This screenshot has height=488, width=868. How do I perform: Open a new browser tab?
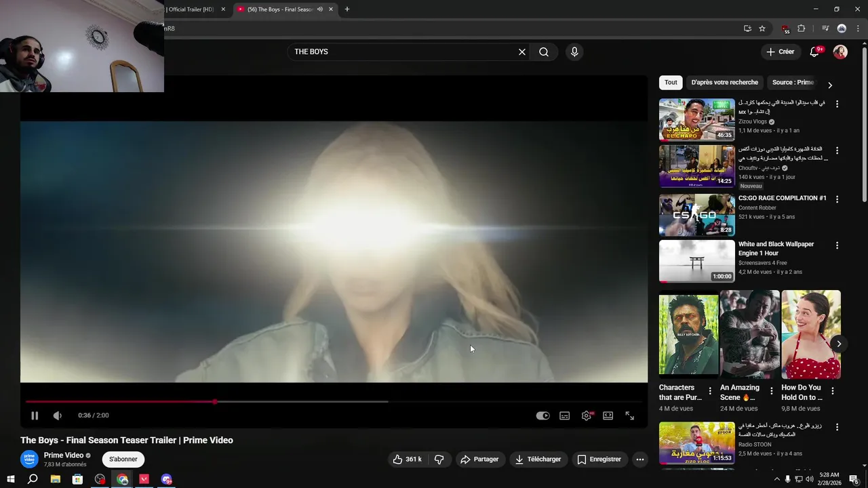click(347, 9)
